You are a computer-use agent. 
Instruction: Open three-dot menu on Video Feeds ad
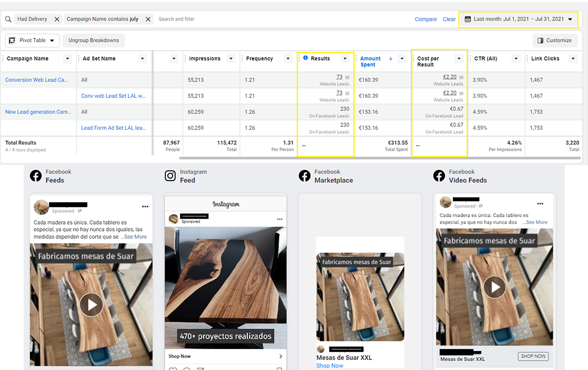coord(540,204)
